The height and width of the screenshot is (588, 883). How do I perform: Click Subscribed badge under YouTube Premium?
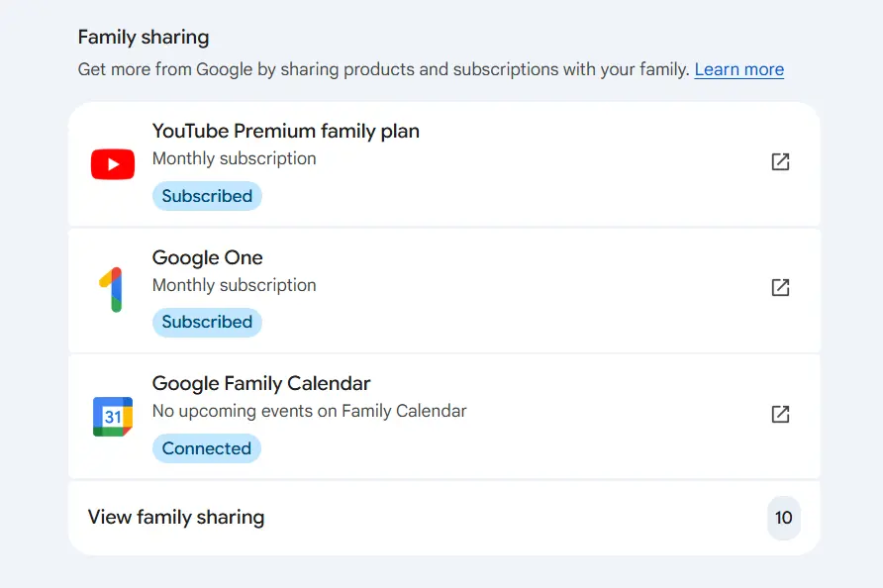tap(207, 196)
